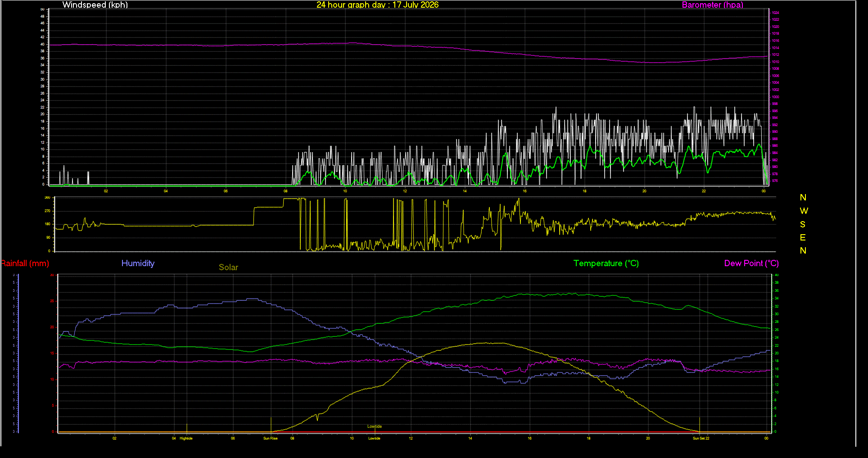
Task: Click the Rainfall (mm) legend label
Action: (25, 263)
